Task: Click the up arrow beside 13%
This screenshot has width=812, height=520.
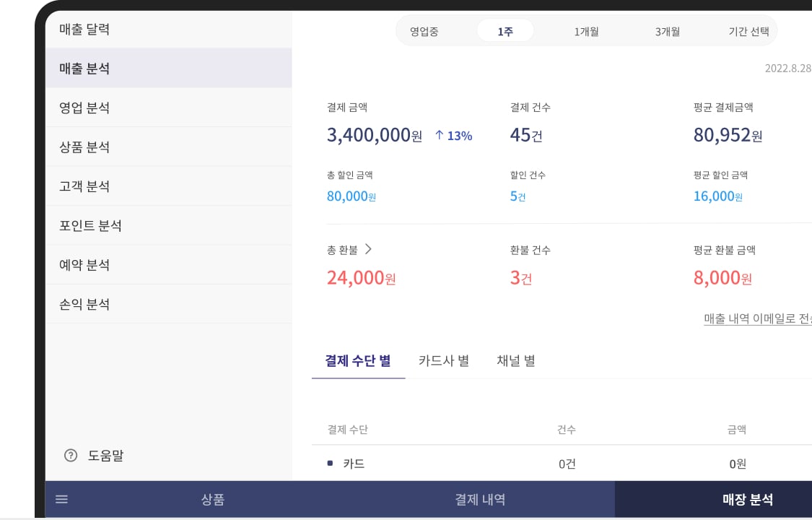Action: tap(439, 135)
